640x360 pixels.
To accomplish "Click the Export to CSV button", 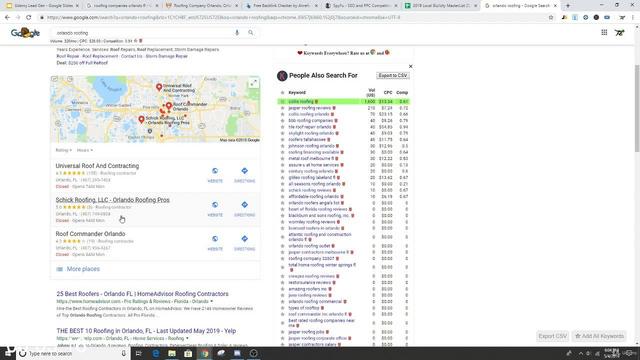I will tap(393, 76).
